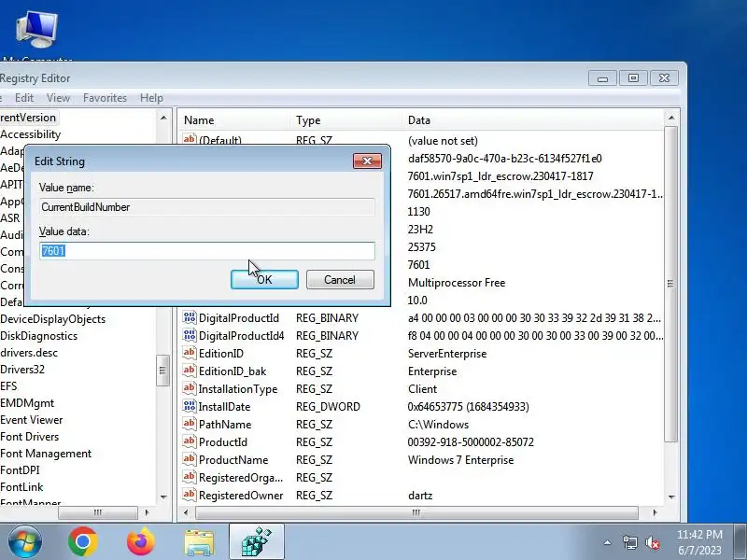Click the dartz data cell
Image resolution: width=747 pixels, height=560 pixels.
point(420,496)
